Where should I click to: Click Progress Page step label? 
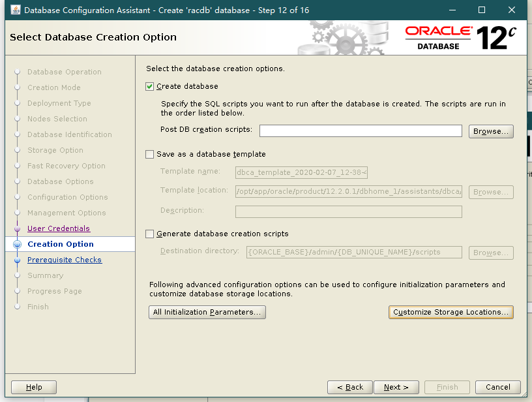point(55,291)
